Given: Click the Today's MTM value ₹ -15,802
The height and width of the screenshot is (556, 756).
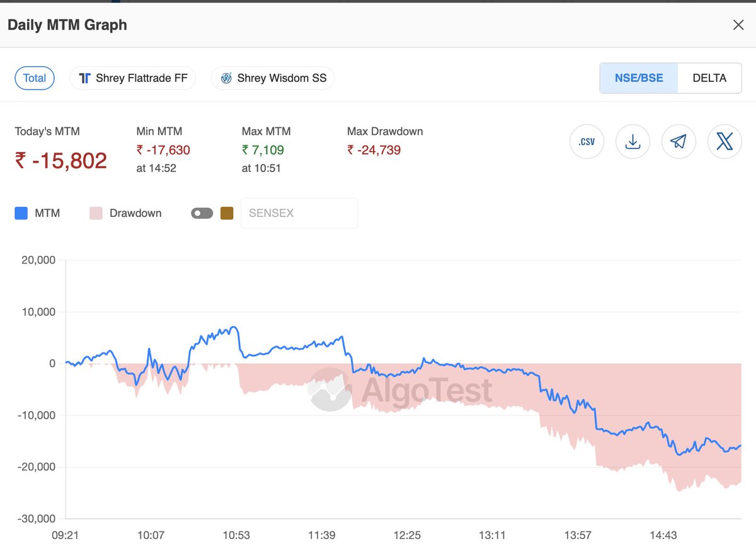Looking at the screenshot, I should tap(61, 161).
